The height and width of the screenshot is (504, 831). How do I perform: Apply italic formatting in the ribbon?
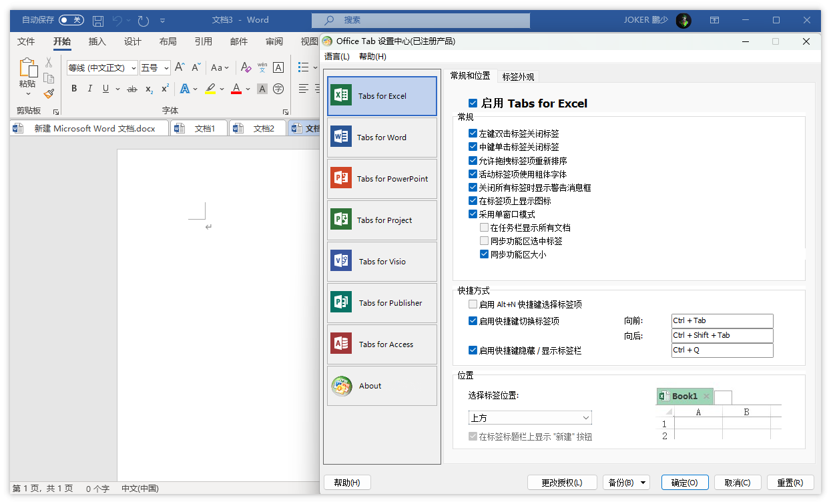(x=90, y=89)
